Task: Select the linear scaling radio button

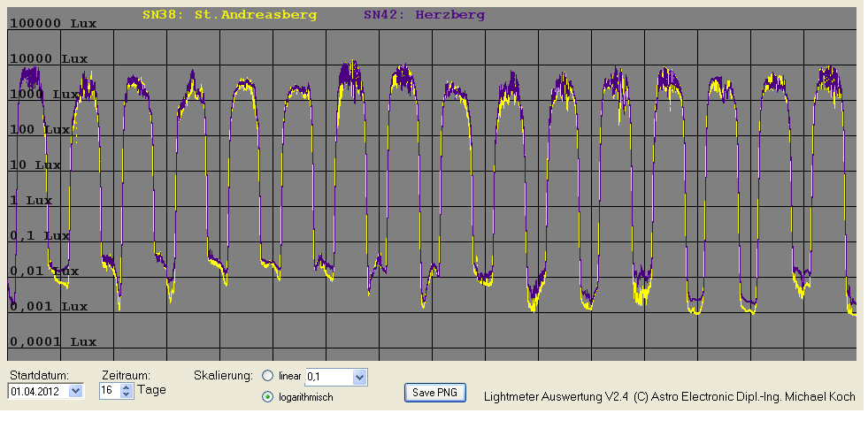Action: pos(268,376)
